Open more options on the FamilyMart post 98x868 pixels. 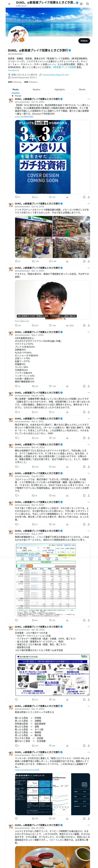[89, 204]
